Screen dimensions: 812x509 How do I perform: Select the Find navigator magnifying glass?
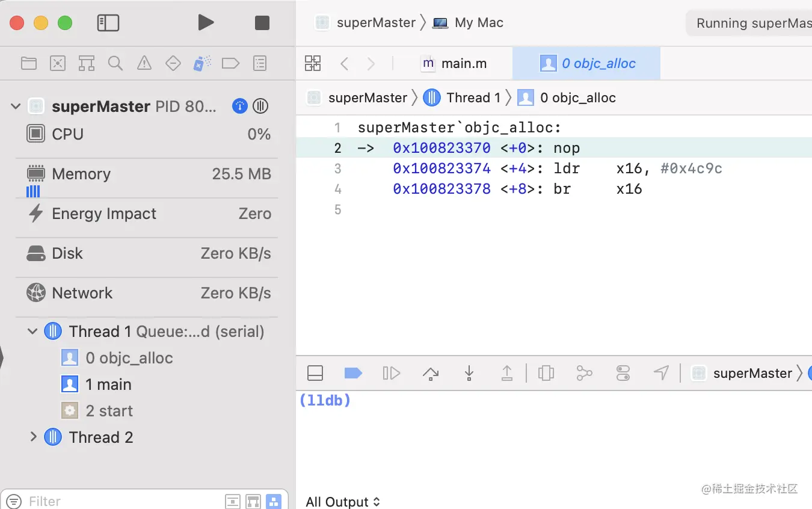click(x=115, y=63)
